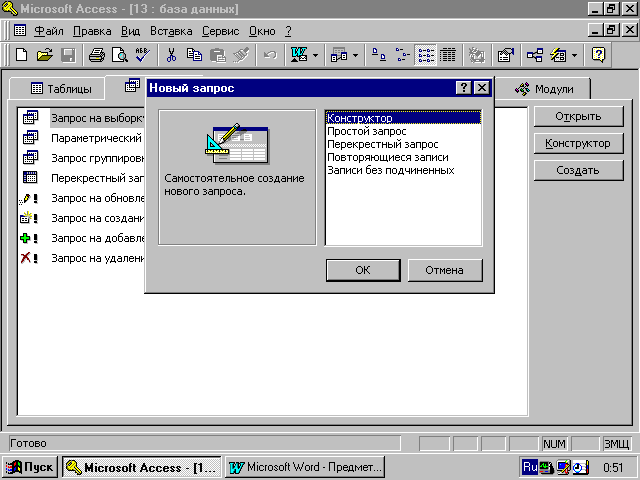Click the Properties toolbar icon
The height and width of the screenshot is (480, 640).
click(505, 55)
